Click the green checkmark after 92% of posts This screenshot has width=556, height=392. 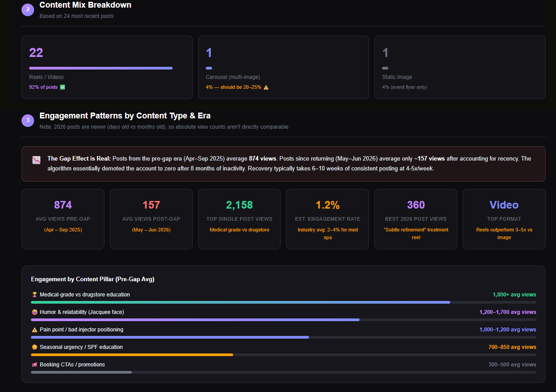62,87
